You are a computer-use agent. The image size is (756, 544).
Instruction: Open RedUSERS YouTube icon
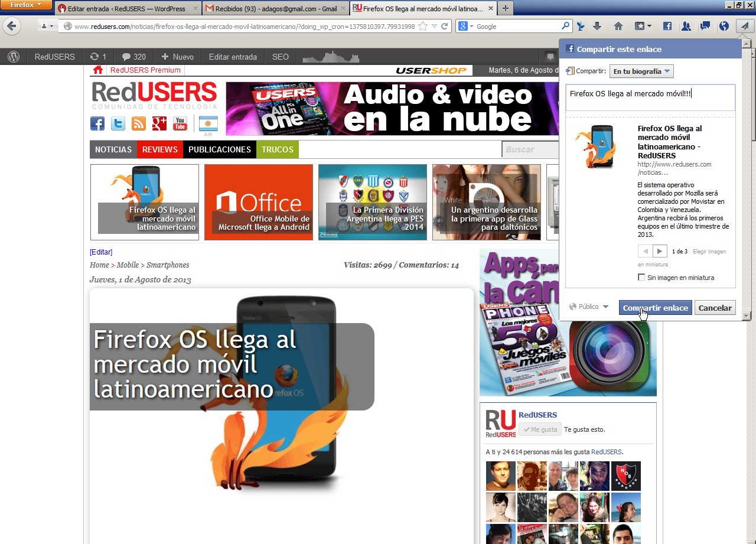click(180, 123)
